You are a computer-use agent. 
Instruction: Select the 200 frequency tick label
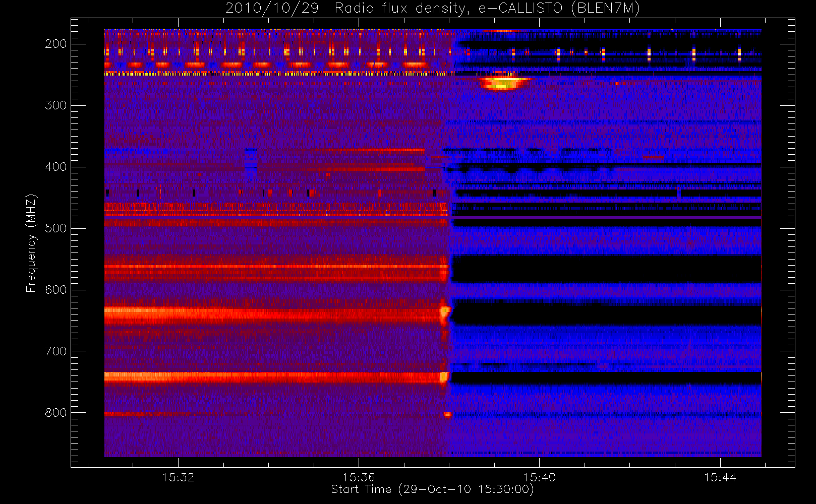point(55,44)
